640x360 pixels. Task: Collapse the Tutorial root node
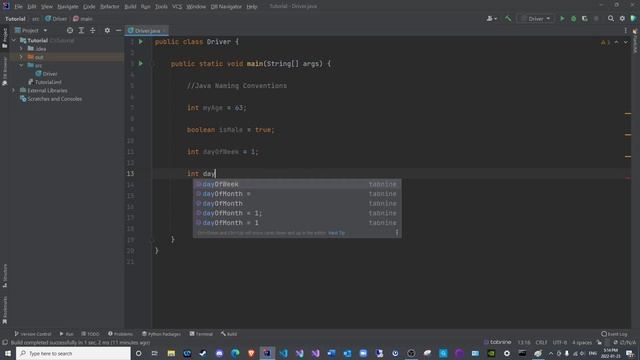14,40
